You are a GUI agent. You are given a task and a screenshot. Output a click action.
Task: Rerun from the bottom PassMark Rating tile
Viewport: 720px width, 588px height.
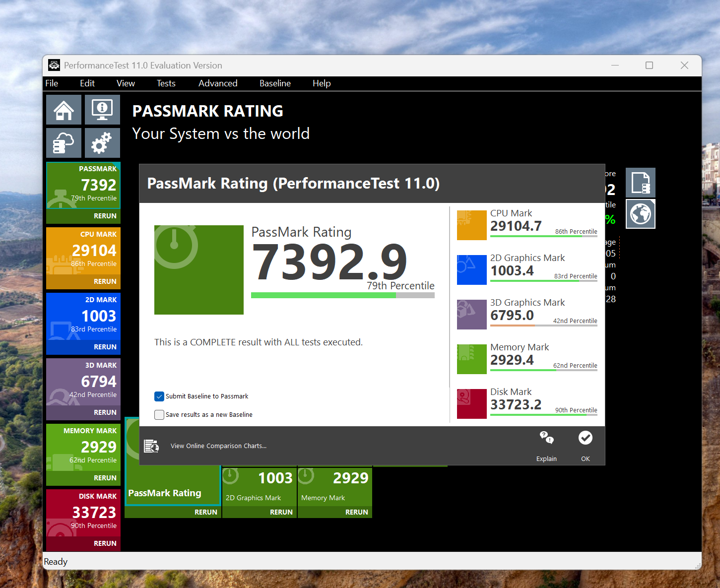(206, 512)
